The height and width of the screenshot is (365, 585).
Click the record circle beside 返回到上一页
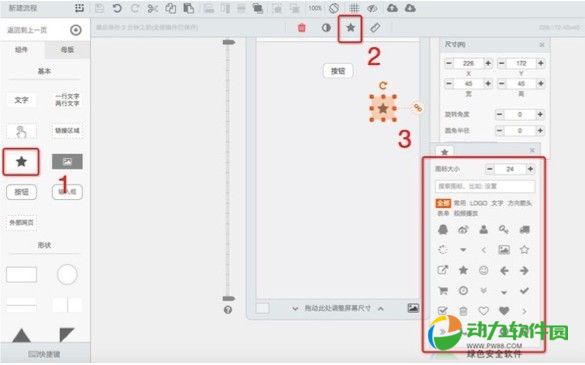(76, 30)
